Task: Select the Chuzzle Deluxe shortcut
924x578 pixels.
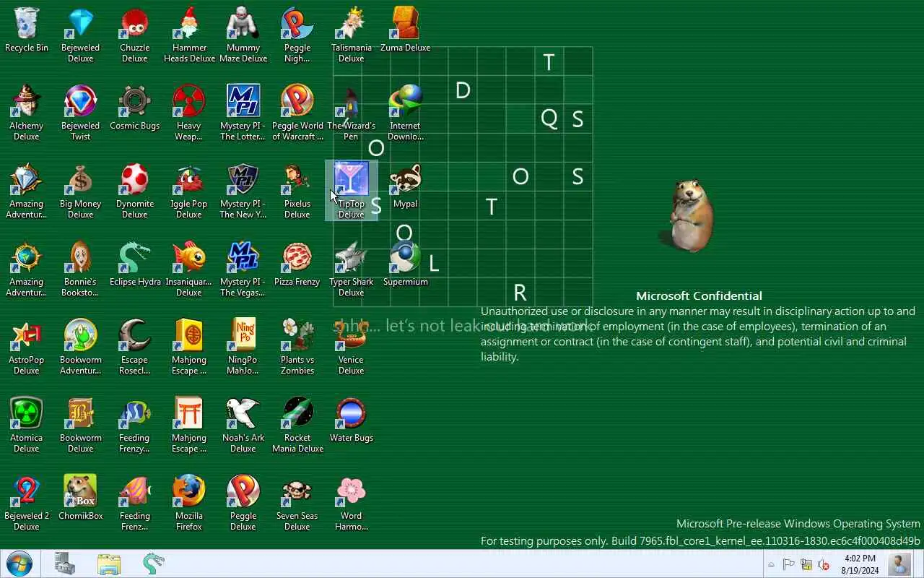Action: click(135, 35)
